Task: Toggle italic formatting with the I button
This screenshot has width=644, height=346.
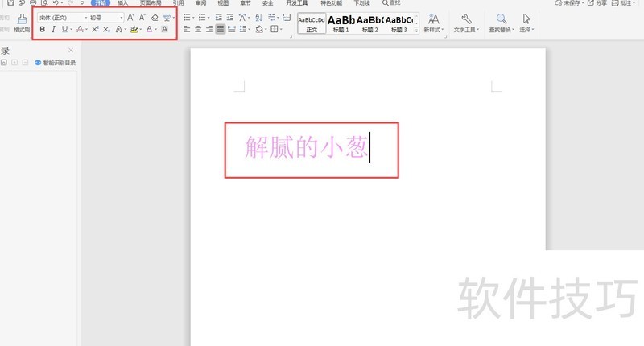Action: tap(53, 29)
